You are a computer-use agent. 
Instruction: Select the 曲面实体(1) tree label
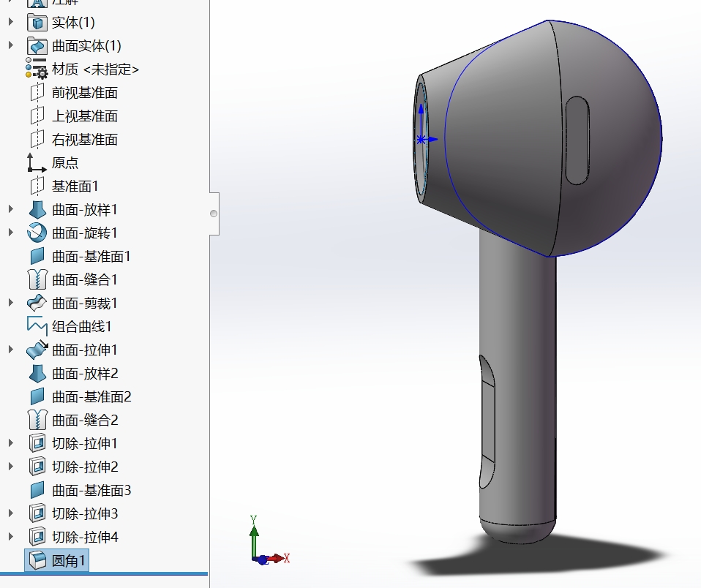coord(86,45)
